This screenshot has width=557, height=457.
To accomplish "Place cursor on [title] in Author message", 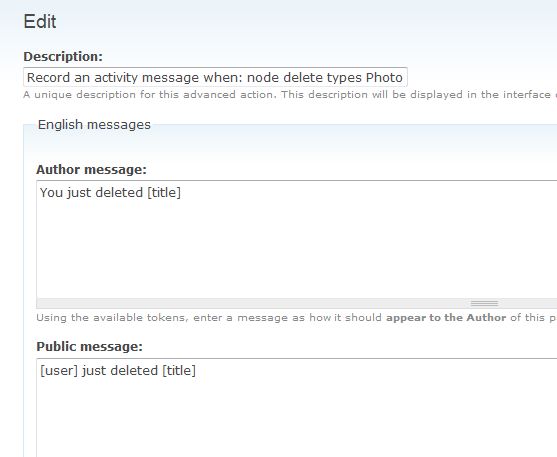I will [164, 193].
